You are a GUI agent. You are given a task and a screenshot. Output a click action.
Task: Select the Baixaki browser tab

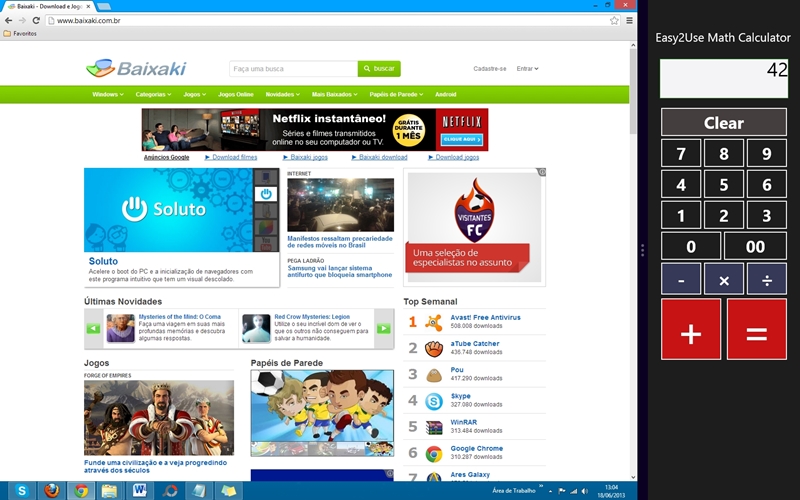click(x=47, y=6)
